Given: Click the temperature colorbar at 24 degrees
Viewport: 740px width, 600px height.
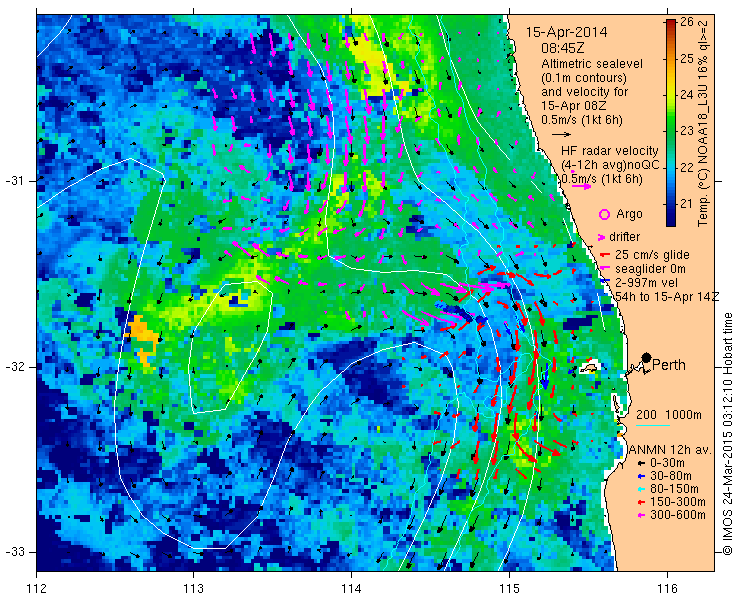Looking at the screenshot, I should click(x=671, y=94).
